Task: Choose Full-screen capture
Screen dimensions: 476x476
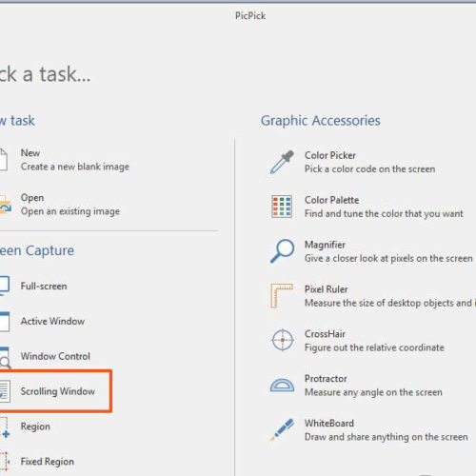Action: [x=44, y=287]
